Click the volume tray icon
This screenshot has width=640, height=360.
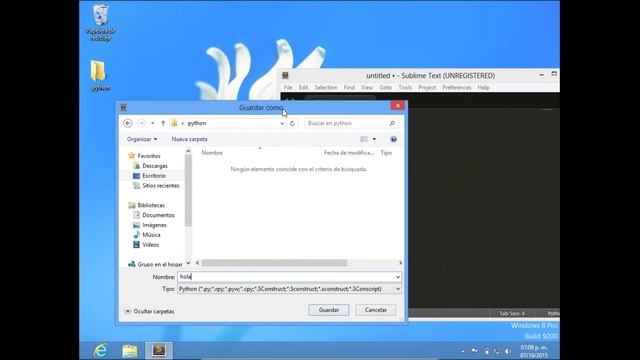click(x=507, y=351)
